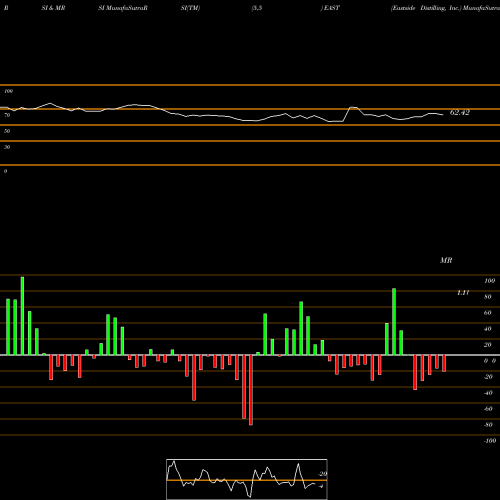
Task: Click the Eastside Distilling, Inc. header text
Action: point(426,8)
